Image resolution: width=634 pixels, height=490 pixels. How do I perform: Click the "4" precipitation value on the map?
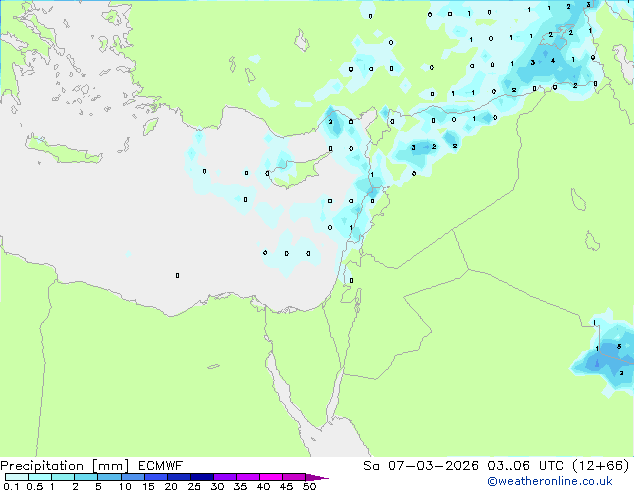click(x=553, y=61)
